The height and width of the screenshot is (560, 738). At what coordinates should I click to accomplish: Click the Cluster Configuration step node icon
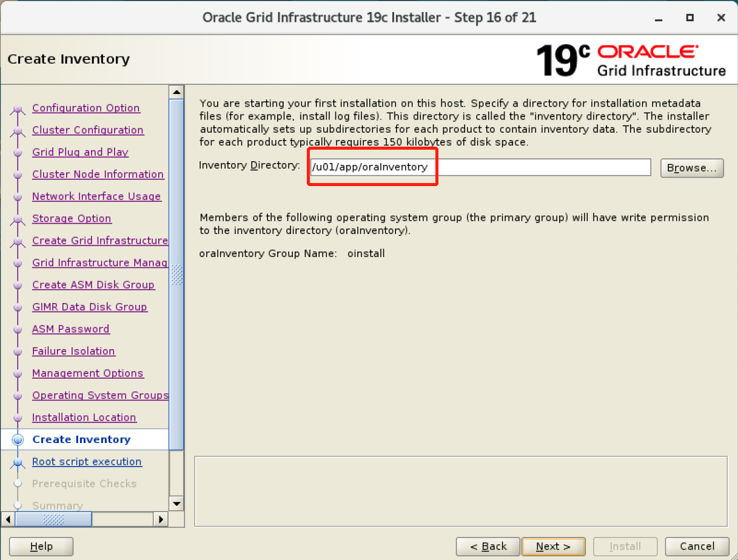18,131
